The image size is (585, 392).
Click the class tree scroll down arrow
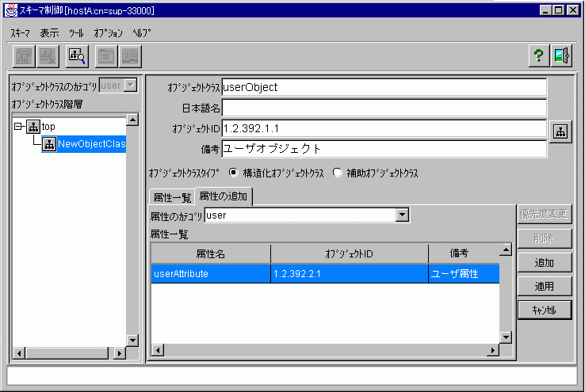point(133,341)
